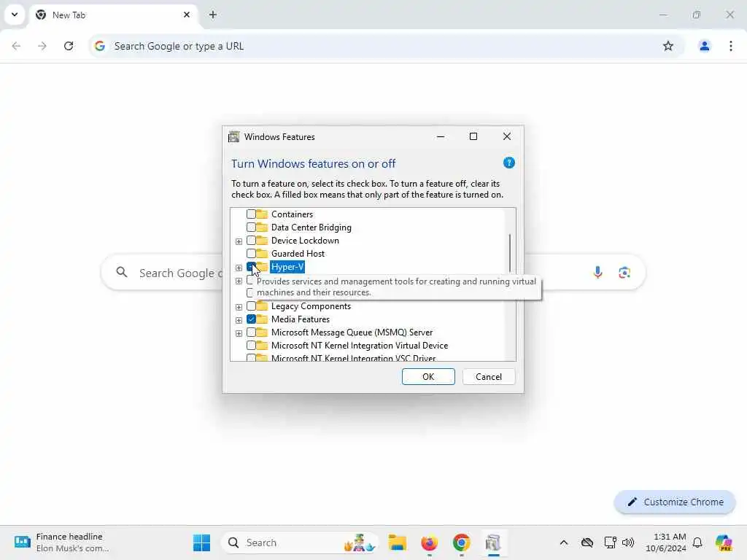Open the cloud sync tray icon
747x560 pixels.
tap(587, 542)
